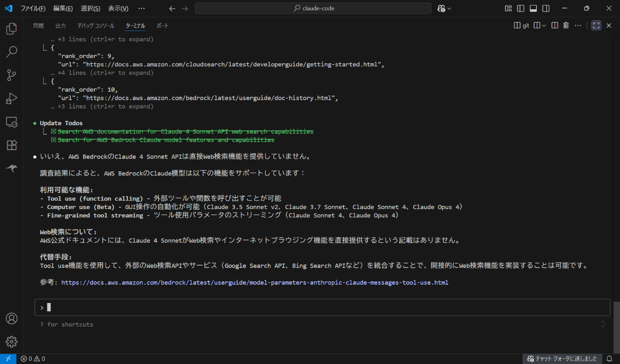Click the checked todo about Claude 4 Sonnet web search
620x364 pixels.
182,132
